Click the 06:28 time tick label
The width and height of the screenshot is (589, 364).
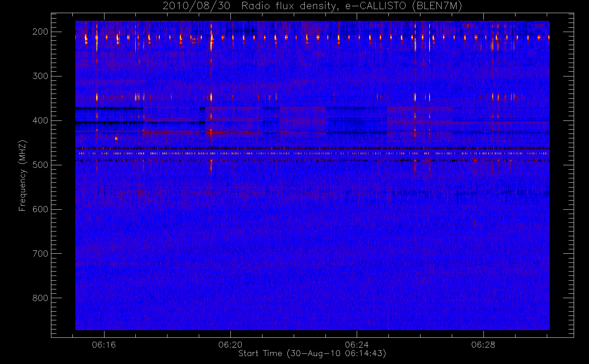click(x=483, y=345)
